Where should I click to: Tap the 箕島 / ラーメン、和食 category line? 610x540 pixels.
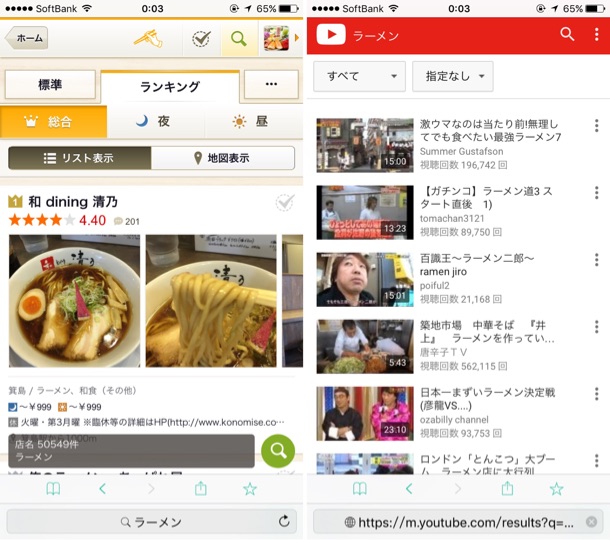click(72, 390)
